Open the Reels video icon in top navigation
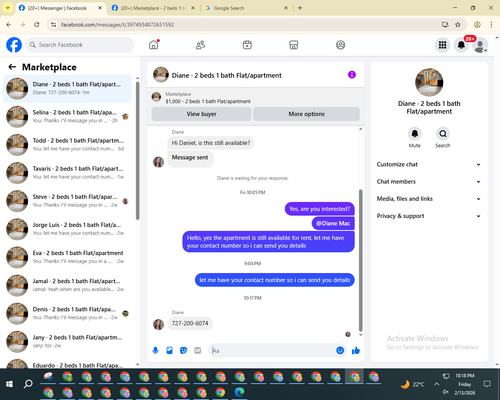The height and width of the screenshot is (400, 500). pyautogui.click(x=247, y=45)
